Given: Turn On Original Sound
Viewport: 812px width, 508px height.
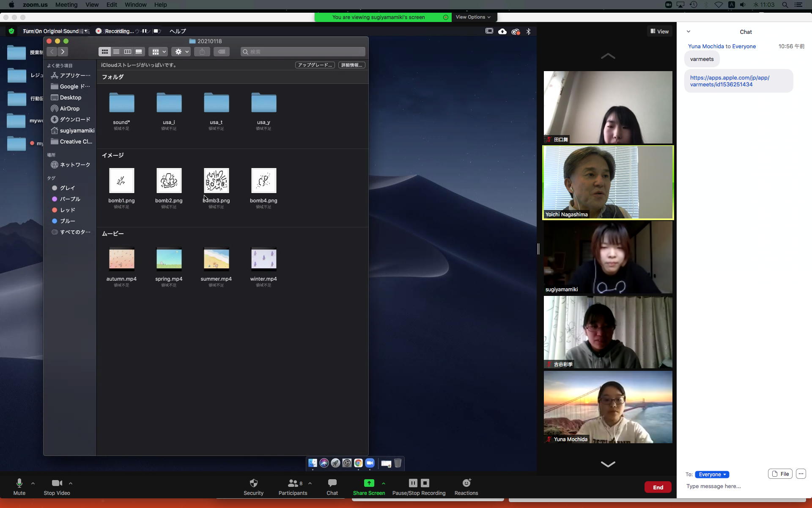Looking at the screenshot, I should pyautogui.click(x=51, y=31).
